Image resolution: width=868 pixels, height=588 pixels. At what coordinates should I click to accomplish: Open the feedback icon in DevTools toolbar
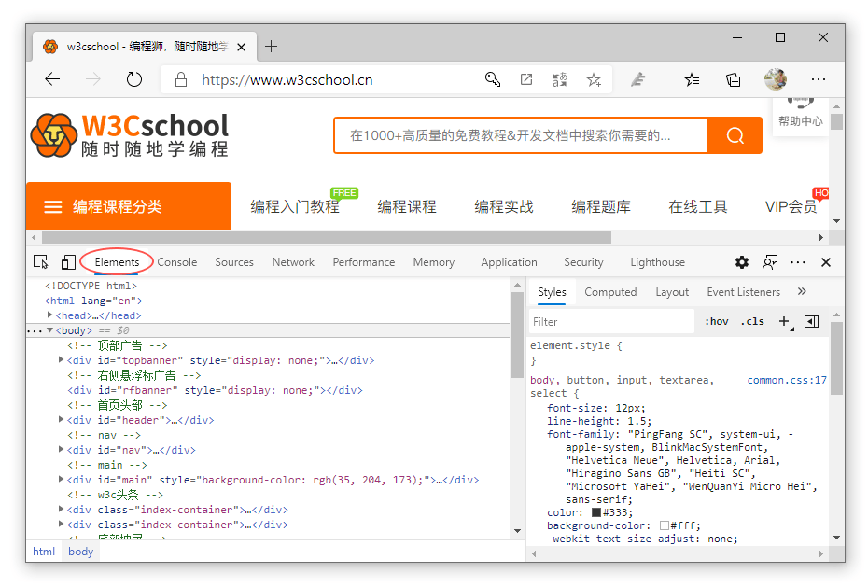(769, 262)
